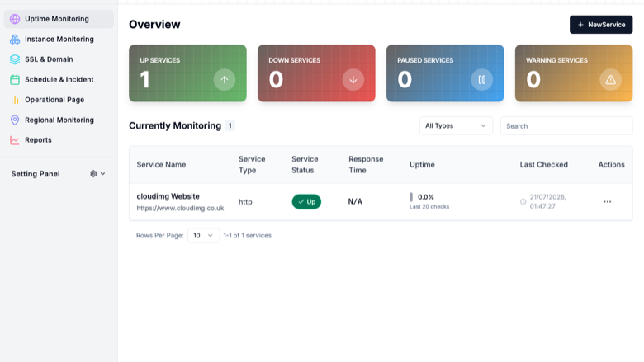Open the three-dots actions menu for cloudimg Website
Image resolution: width=644 pixels, height=362 pixels.
coord(608,202)
